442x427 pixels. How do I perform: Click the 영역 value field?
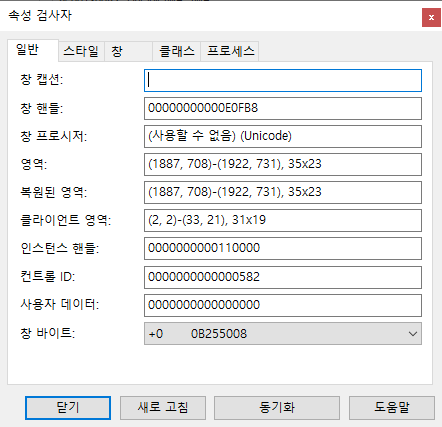(283, 164)
